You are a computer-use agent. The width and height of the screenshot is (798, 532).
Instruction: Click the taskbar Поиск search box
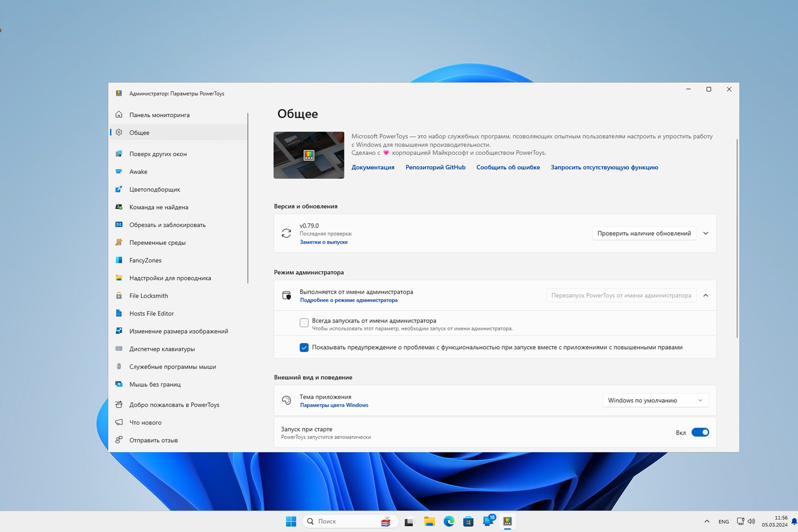tap(350, 521)
